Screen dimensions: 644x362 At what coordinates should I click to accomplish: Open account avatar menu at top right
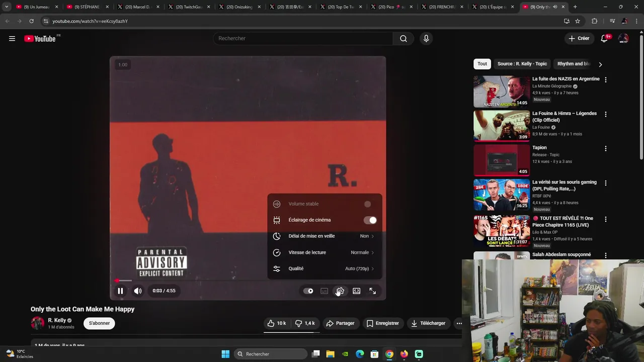pos(623,39)
